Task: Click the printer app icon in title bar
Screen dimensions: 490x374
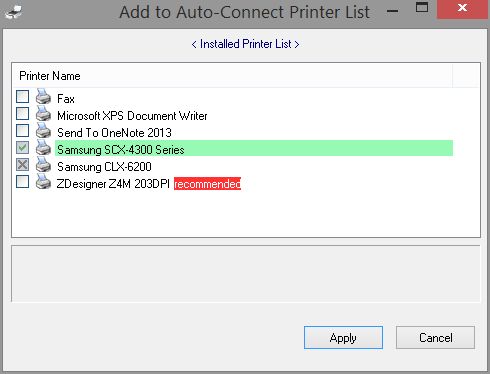Action: [14, 13]
